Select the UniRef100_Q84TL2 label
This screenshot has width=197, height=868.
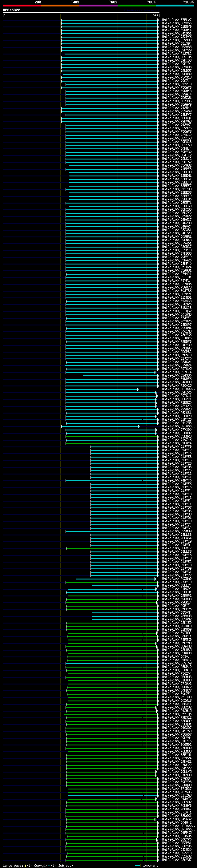click(x=177, y=155)
